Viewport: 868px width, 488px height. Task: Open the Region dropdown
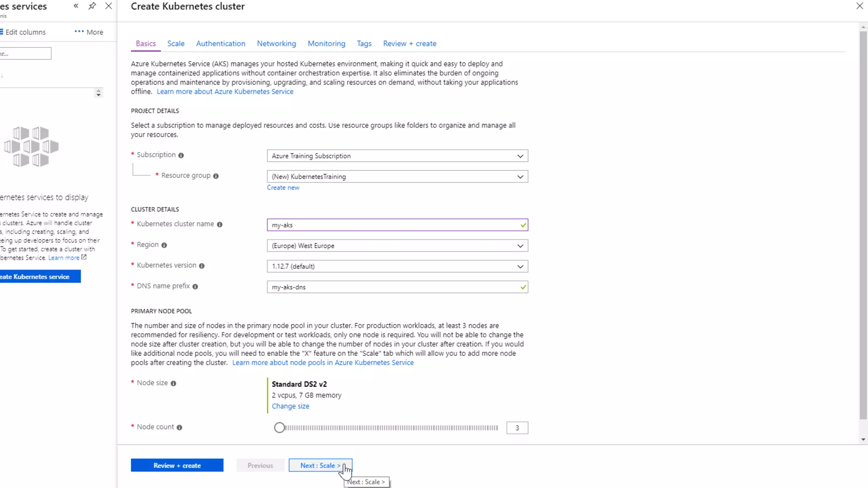[397, 246]
